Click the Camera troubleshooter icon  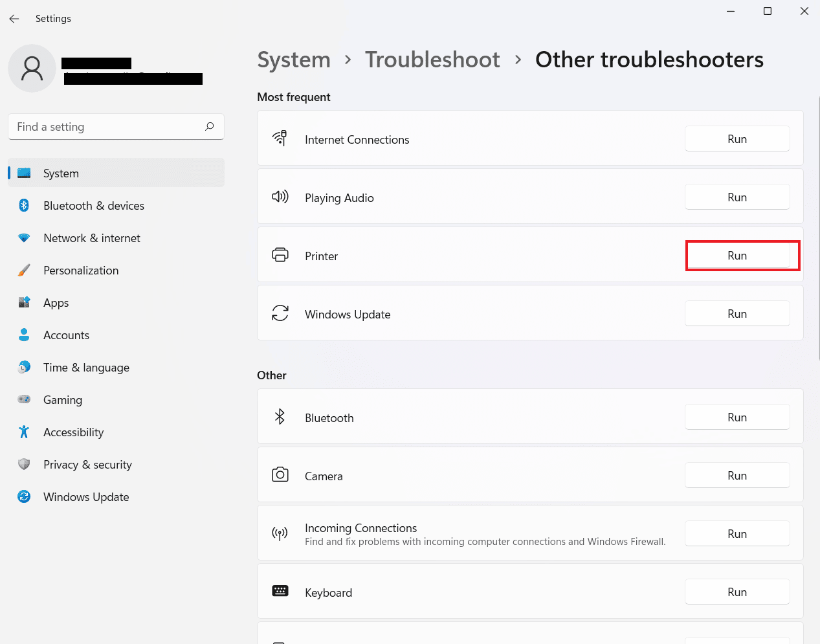click(280, 475)
